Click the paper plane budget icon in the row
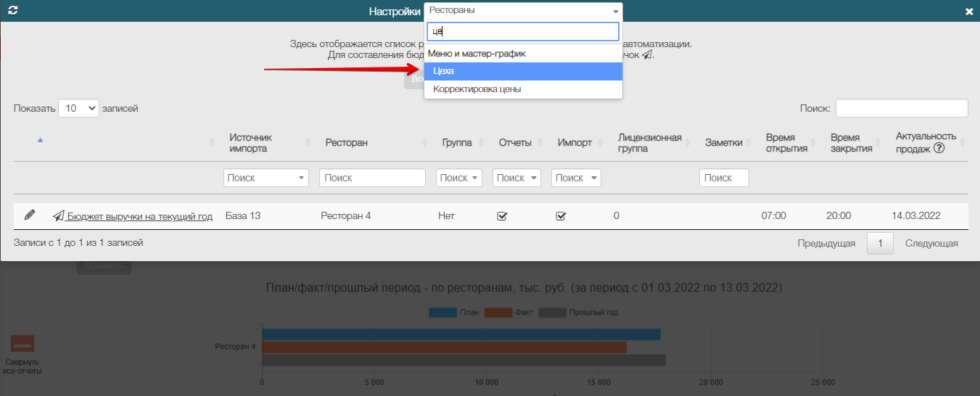Screen dimensions: 980x396 tap(59, 215)
